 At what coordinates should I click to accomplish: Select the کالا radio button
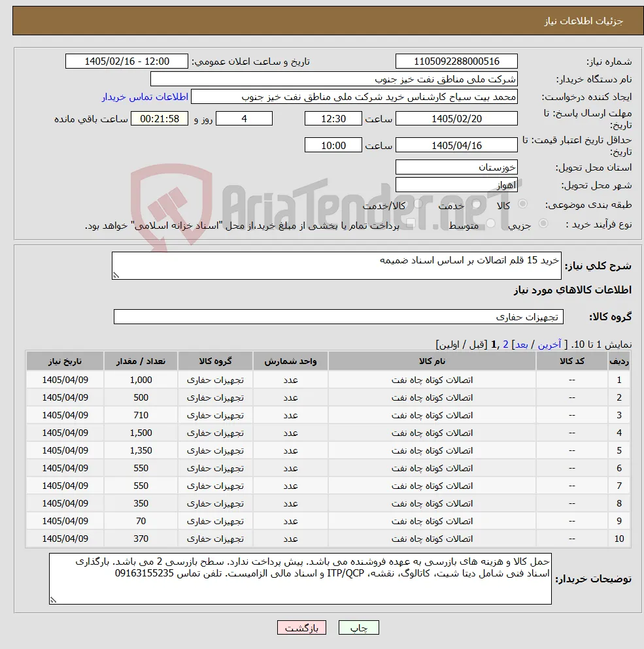[522, 204]
